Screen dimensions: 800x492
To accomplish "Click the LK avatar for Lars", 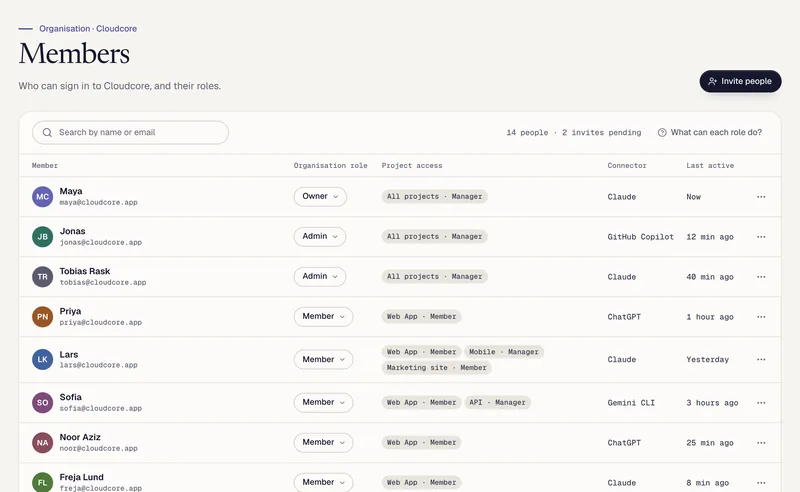I will [x=42, y=359].
